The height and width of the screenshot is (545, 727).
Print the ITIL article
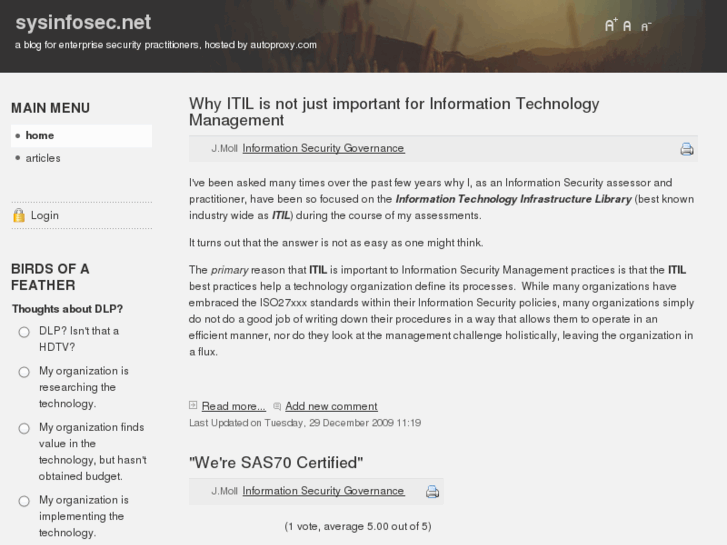coord(687,149)
